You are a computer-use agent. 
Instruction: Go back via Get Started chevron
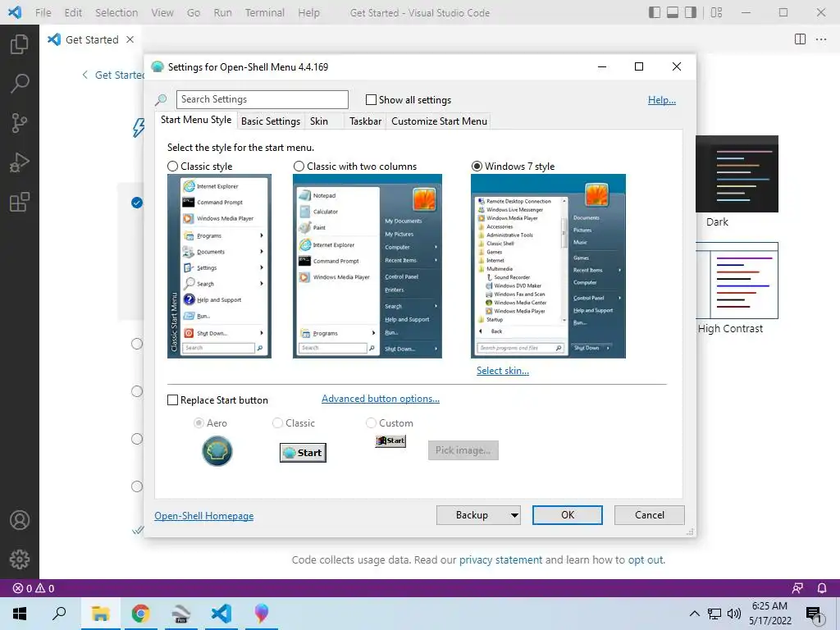[84, 75]
